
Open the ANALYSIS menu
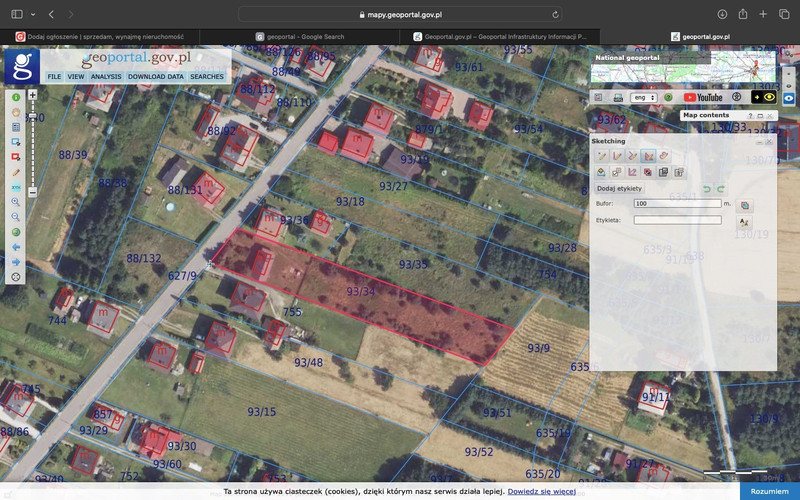tap(105, 76)
